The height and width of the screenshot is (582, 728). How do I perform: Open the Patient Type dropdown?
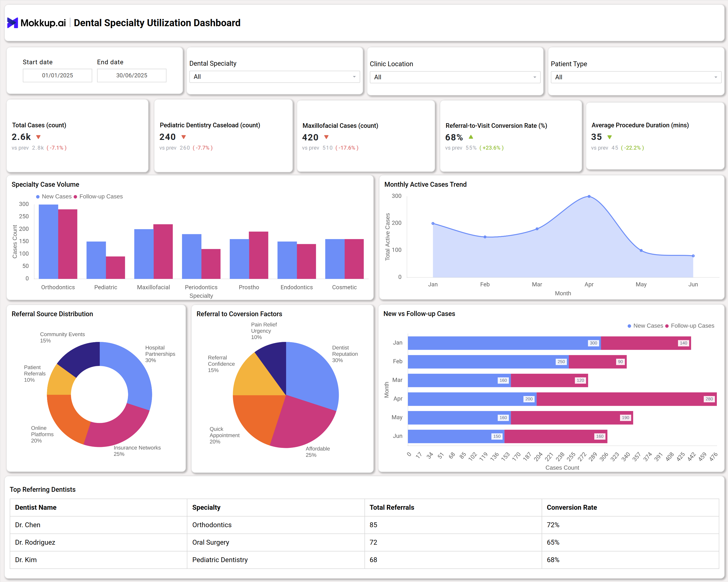636,77
